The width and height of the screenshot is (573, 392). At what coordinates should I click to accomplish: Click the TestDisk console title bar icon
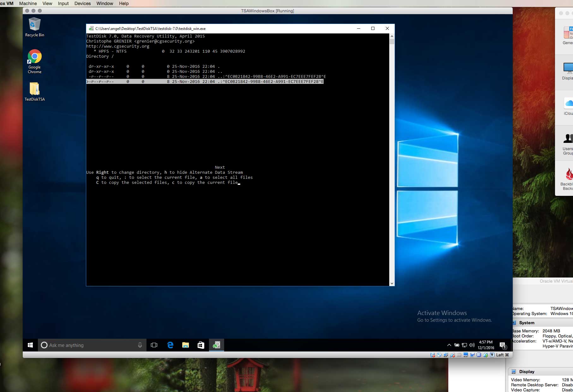point(91,28)
